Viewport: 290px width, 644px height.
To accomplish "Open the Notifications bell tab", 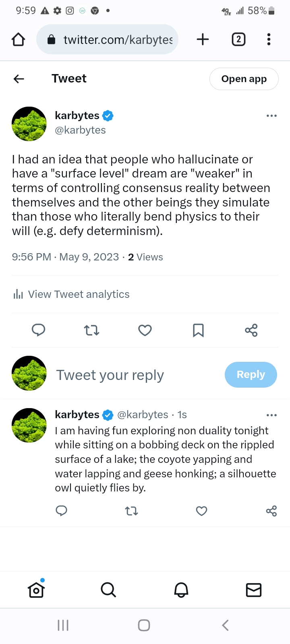I will pos(181,590).
